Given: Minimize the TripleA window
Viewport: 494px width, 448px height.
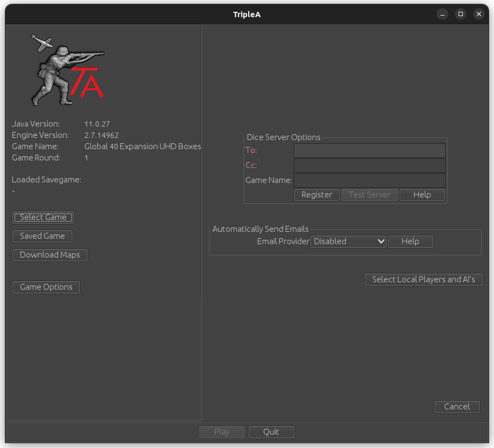Looking at the screenshot, I should (x=442, y=14).
